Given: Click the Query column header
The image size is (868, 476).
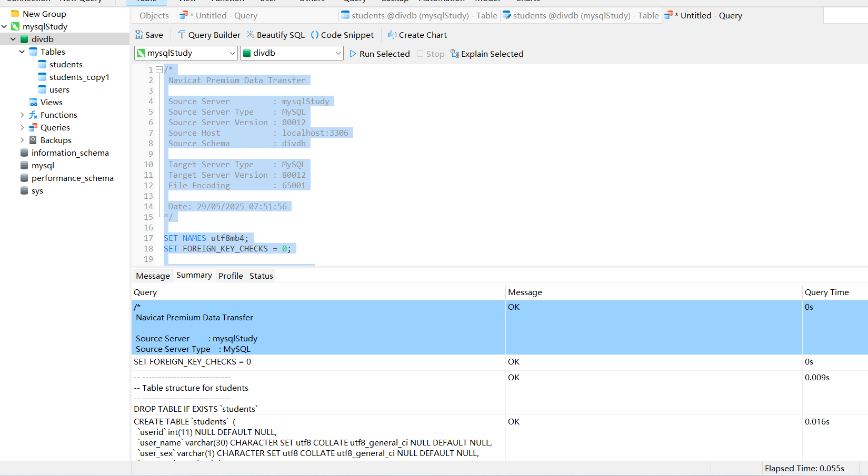Looking at the screenshot, I should click(318, 292).
